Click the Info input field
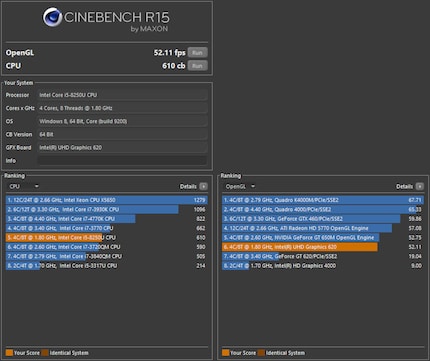The height and width of the screenshot is (361, 430). pyautogui.click(x=122, y=161)
